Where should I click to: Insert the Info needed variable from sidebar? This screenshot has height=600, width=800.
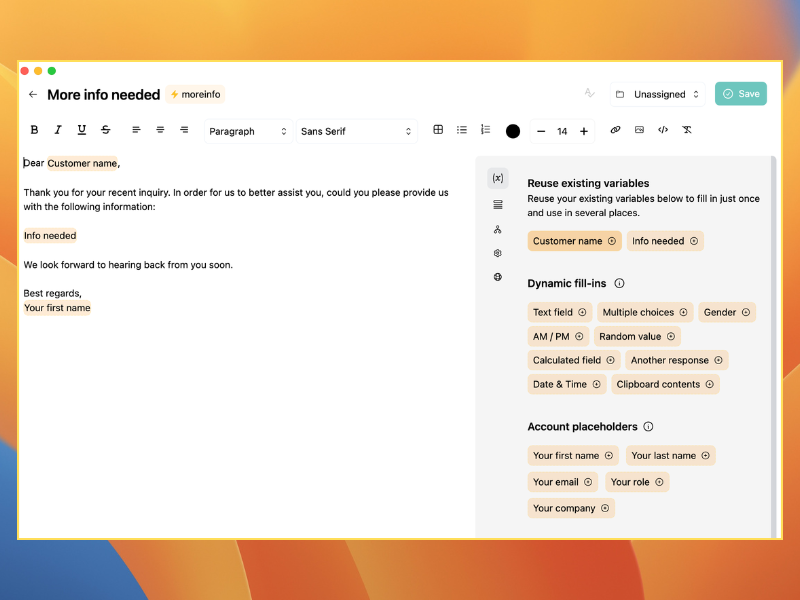665,241
